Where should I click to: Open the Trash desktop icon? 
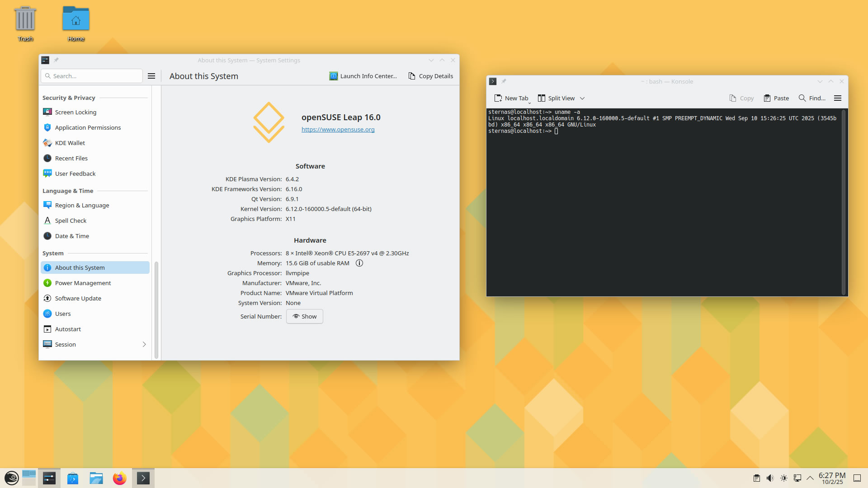pos(25,20)
